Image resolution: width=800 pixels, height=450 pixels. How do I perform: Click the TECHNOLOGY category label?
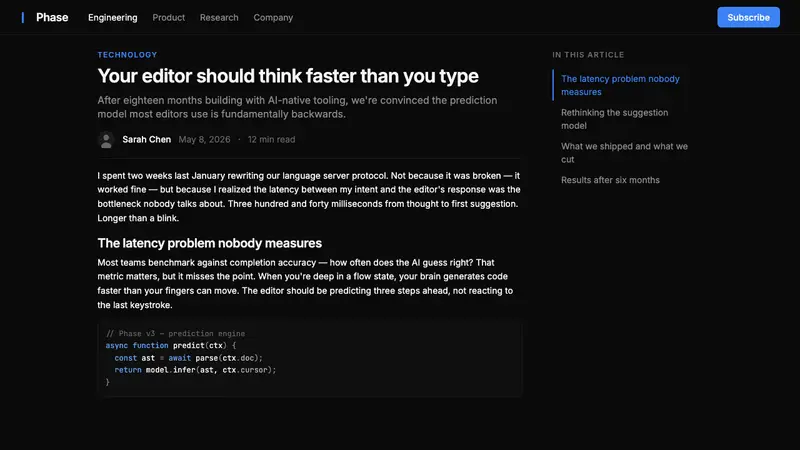pos(128,55)
